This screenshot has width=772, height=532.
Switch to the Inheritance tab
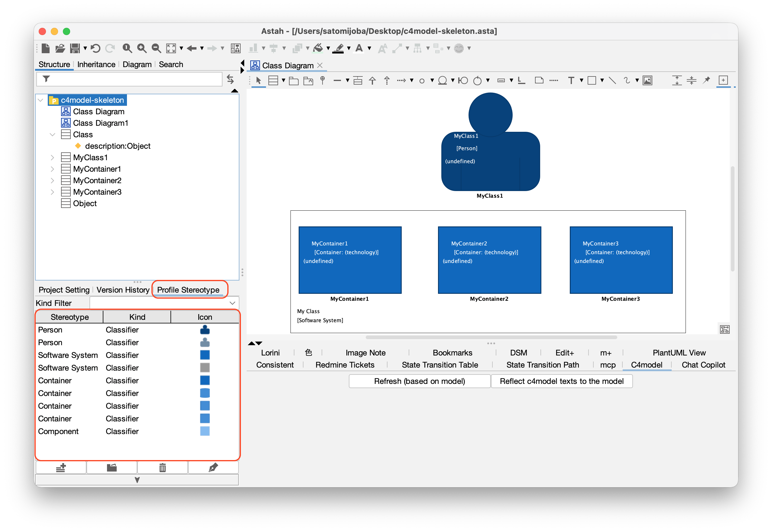[96, 64]
